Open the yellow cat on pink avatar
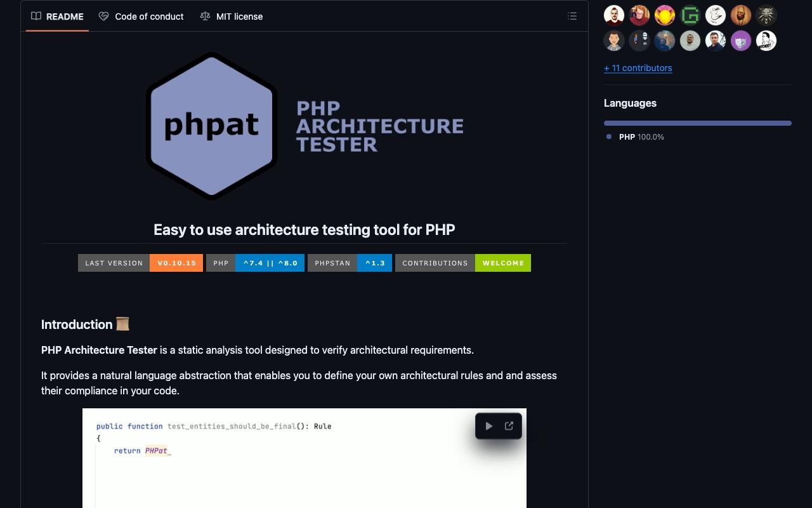Viewport: 812px width, 508px height. [x=665, y=15]
